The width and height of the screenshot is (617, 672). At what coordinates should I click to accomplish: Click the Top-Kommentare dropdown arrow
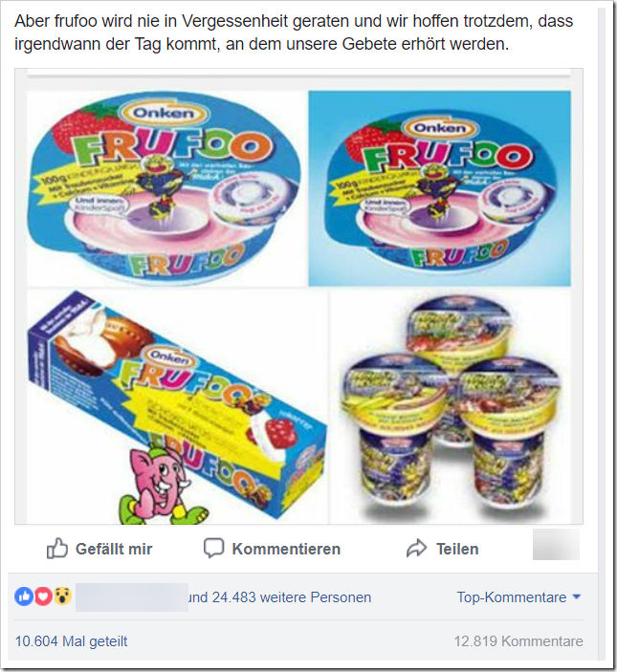click(577, 596)
